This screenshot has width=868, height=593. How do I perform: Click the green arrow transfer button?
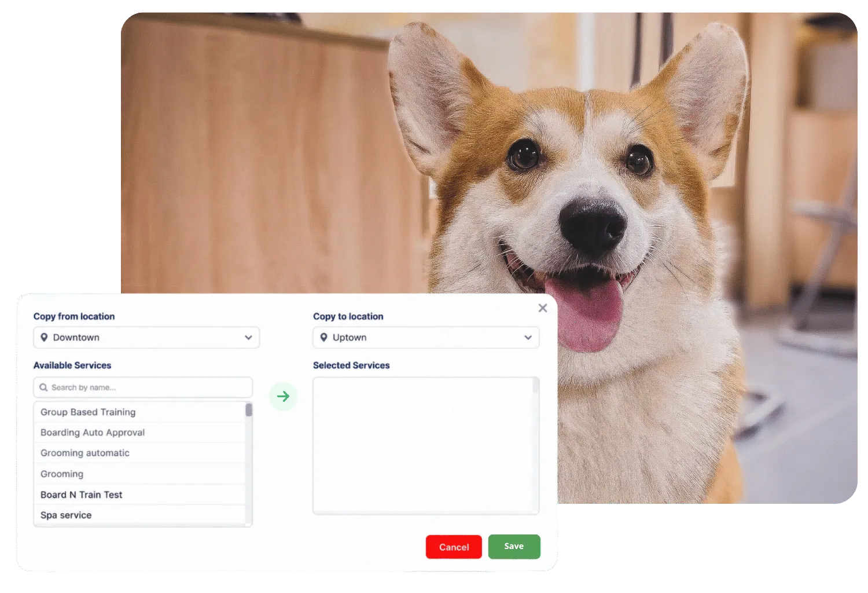tap(283, 397)
